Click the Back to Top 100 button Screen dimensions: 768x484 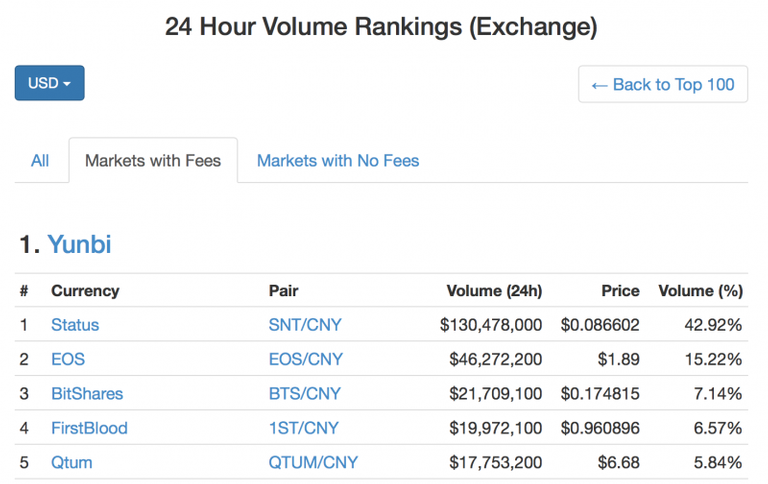(x=663, y=84)
